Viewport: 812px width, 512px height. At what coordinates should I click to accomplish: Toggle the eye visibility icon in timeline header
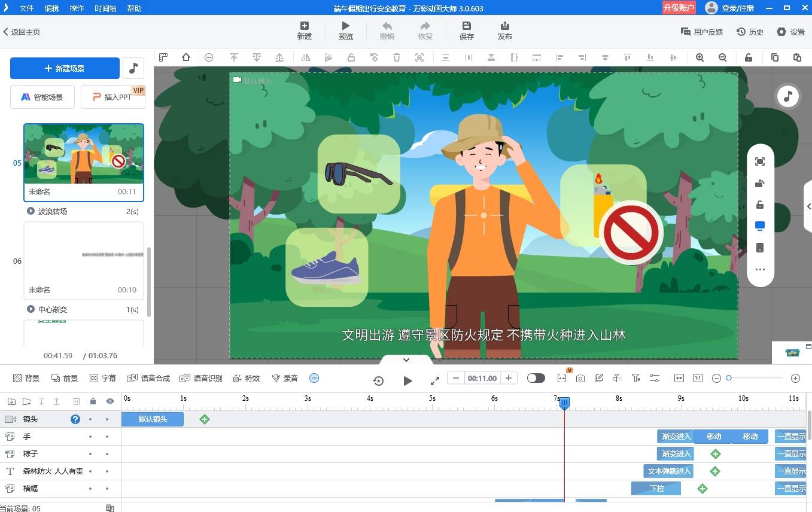pyautogui.click(x=110, y=401)
